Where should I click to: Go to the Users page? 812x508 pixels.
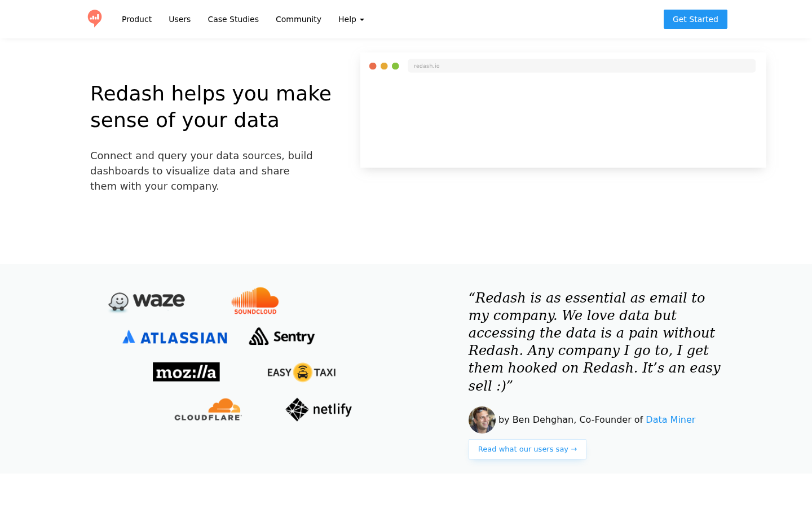179,19
